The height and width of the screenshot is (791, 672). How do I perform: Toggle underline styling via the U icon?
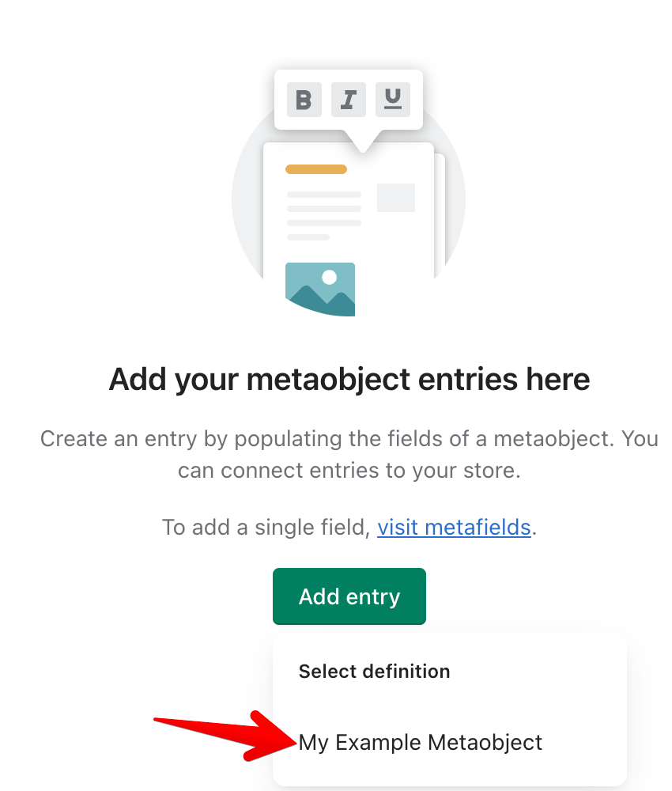pos(392,100)
